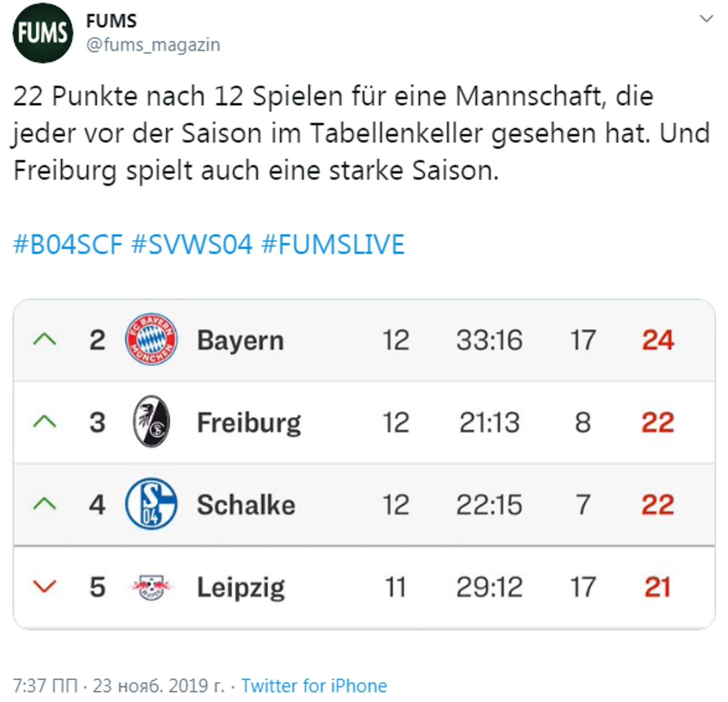Click the Leipzig team name in table

click(x=241, y=588)
